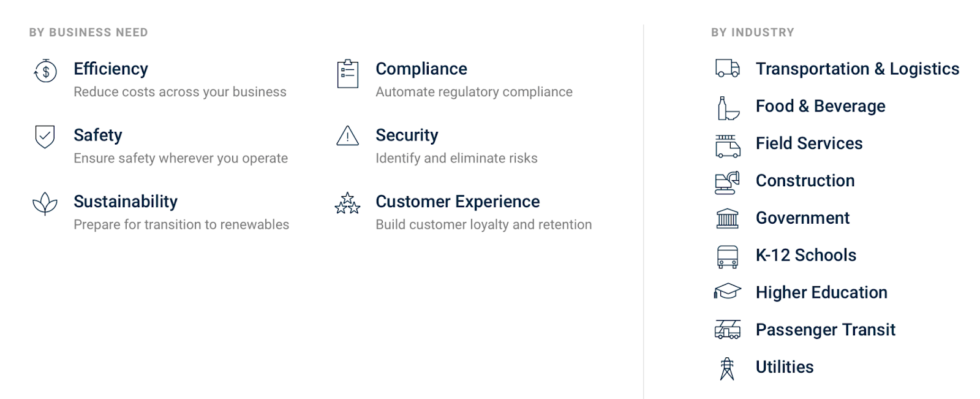Click the power tower Utilities icon
Image resolution: width=980 pixels, height=399 pixels.
[x=727, y=368]
